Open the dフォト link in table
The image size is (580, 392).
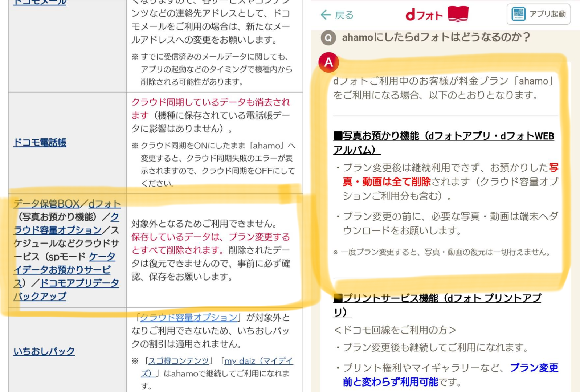(105, 204)
